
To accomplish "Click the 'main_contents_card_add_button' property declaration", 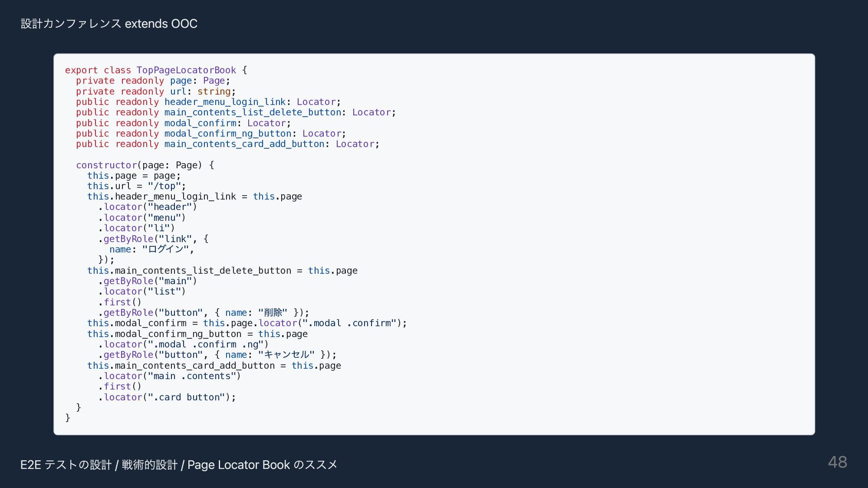I will point(244,144).
